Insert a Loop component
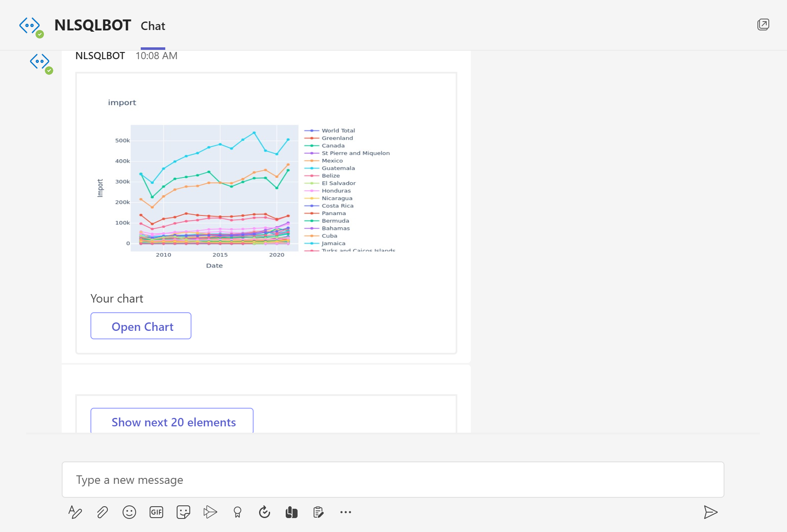 [291, 512]
